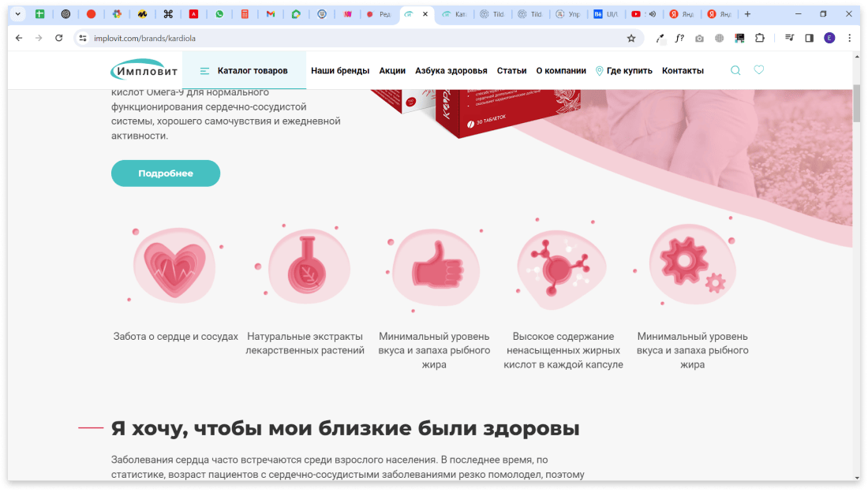Click the heart with pulse icon
This screenshot has width=868, height=492.
[174, 266]
